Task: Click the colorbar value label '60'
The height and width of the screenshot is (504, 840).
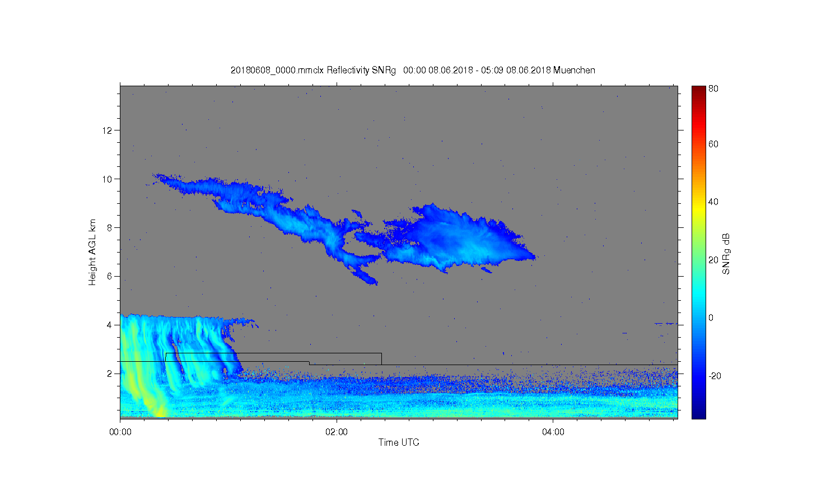Action: coord(713,144)
